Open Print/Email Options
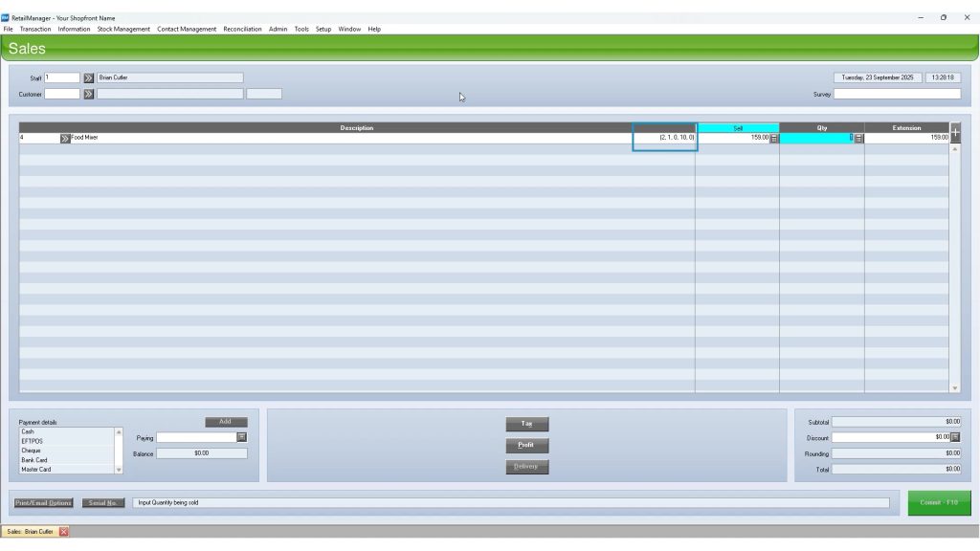980x551 pixels. coord(43,502)
